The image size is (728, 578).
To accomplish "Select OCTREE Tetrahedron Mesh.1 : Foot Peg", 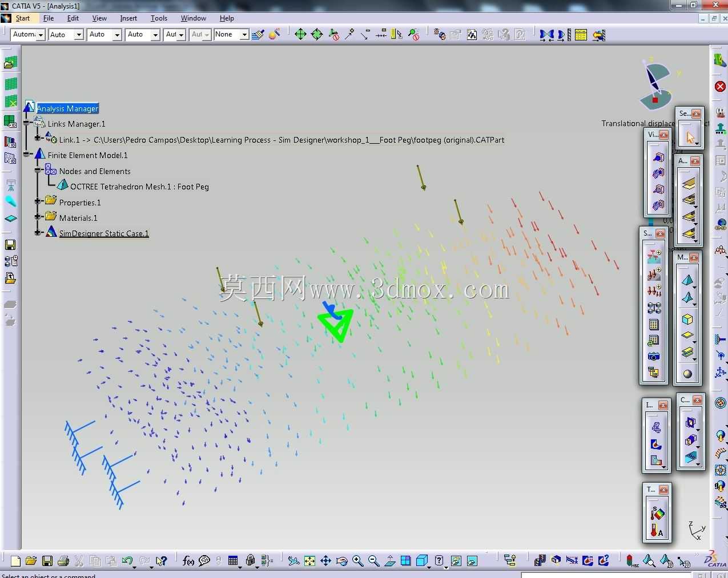I will point(139,187).
